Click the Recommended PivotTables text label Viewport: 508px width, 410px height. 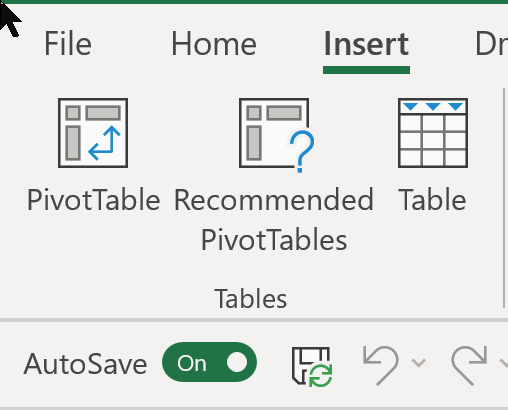[x=274, y=220]
